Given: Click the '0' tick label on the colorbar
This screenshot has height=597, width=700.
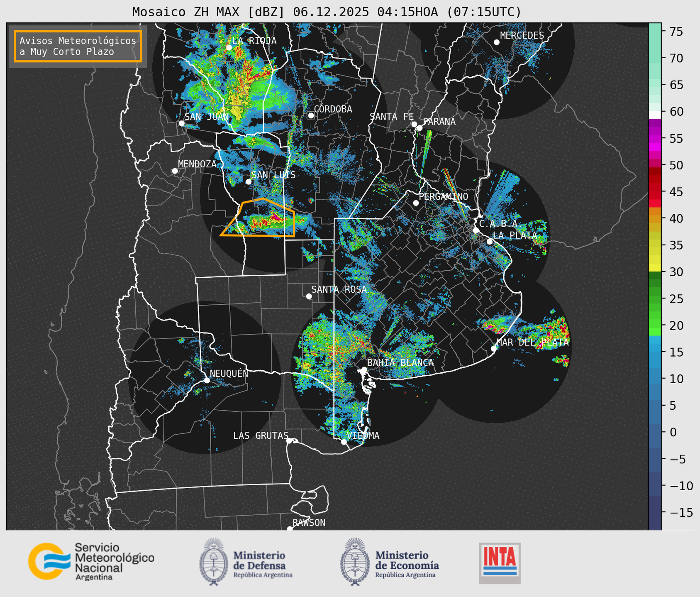Looking at the screenshot, I should pyautogui.click(x=673, y=433).
